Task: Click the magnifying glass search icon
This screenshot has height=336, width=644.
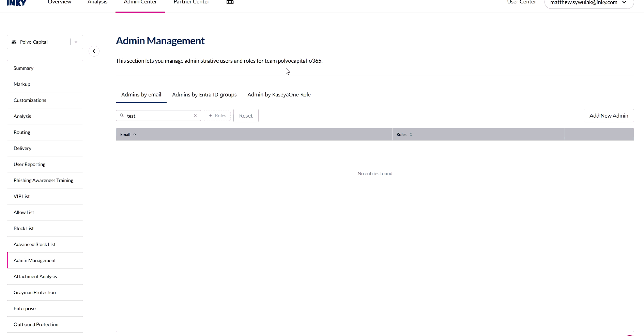Action: 122,116
